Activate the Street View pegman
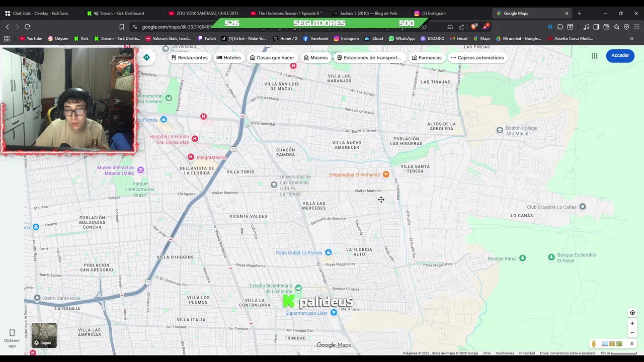The width and height of the screenshot is (644, 362). pos(594,344)
